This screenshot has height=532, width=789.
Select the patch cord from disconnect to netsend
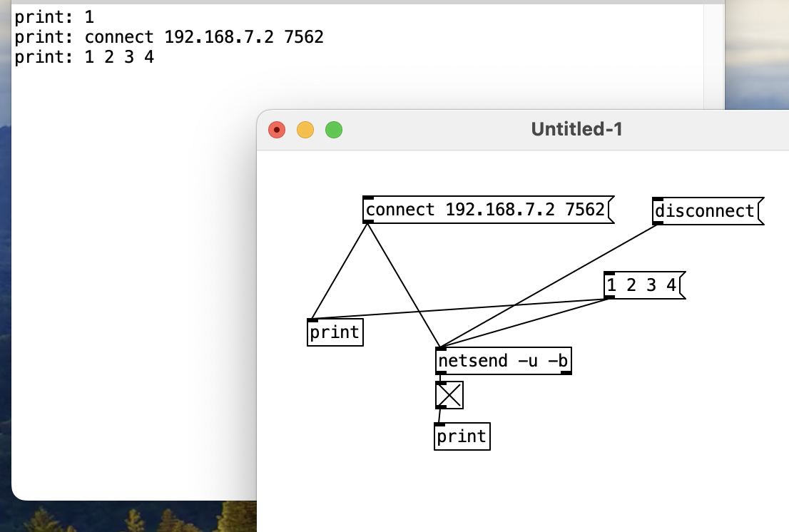click(x=549, y=285)
